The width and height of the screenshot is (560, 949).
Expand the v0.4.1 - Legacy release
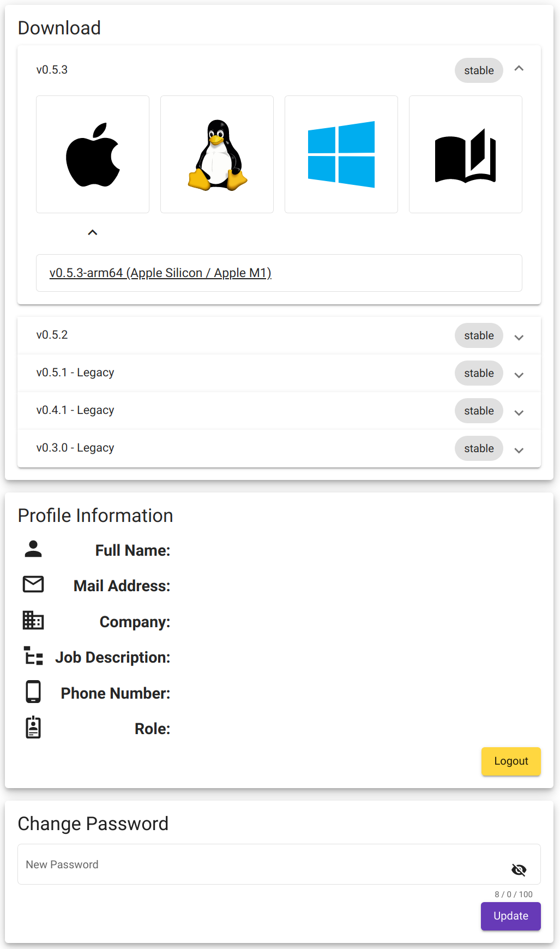(519, 413)
